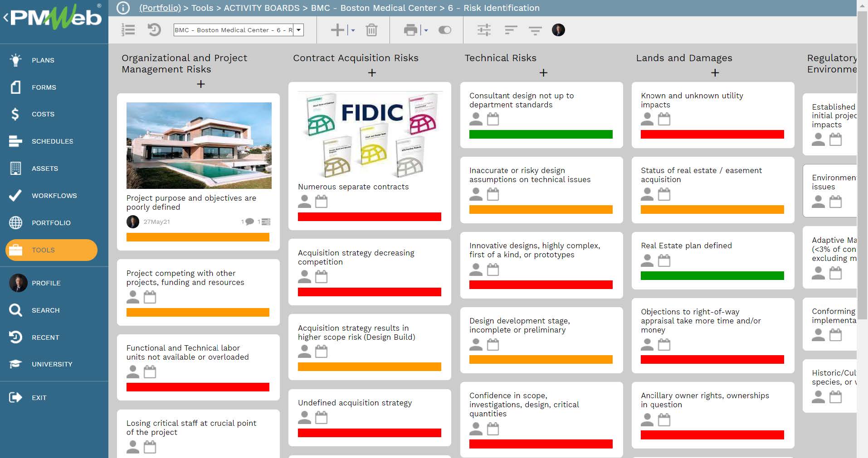
Task: Click the funnel filter icon in toolbar
Action: point(535,30)
